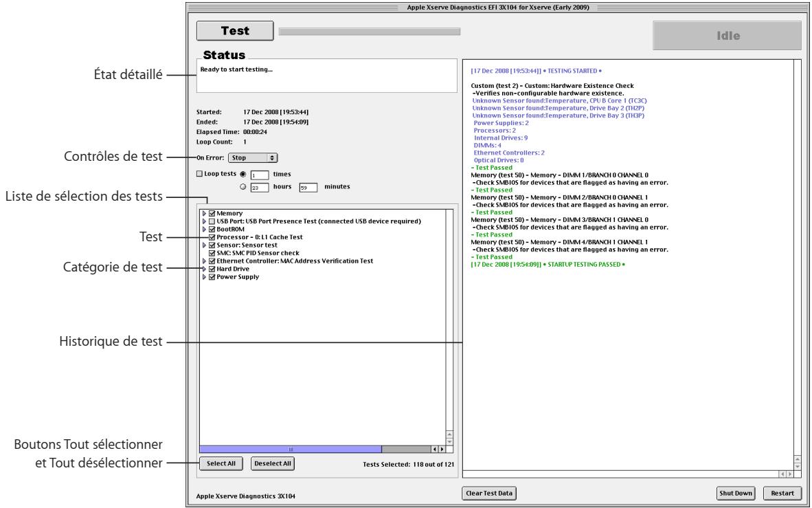
Task: Click 'Tests Selected: 118 out of 121' text
Action: point(408,465)
